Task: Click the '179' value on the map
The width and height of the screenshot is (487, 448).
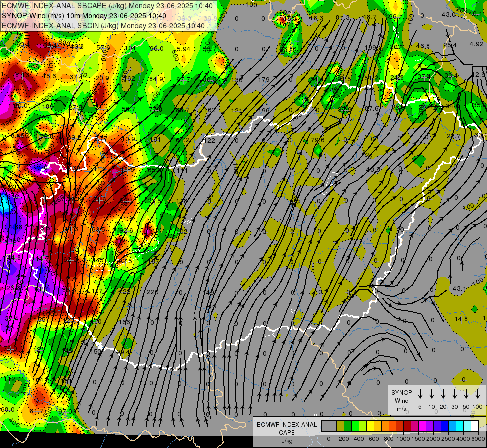Action: click(x=264, y=79)
